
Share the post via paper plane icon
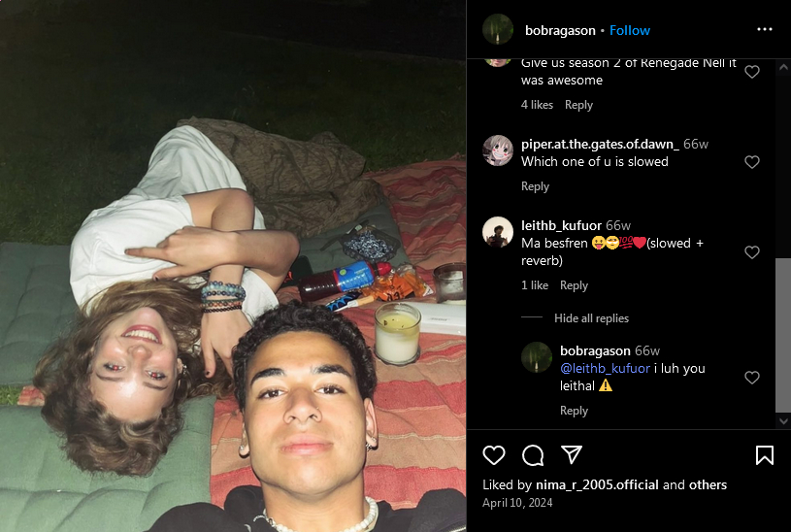(x=572, y=454)
